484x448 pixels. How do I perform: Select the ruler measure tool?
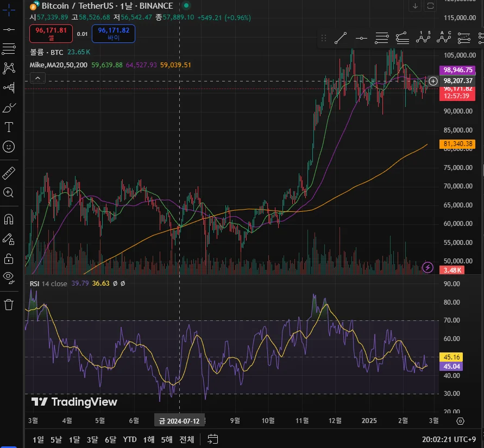[9, 173]
